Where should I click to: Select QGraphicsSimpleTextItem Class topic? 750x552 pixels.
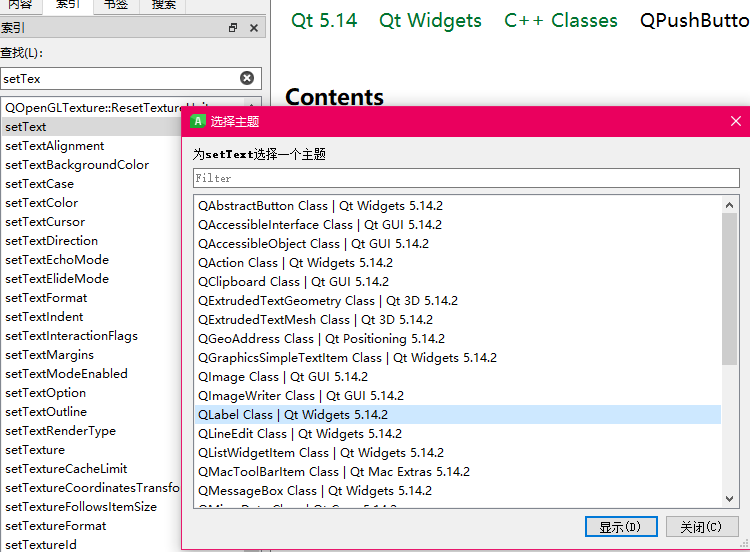click(458, 358)
